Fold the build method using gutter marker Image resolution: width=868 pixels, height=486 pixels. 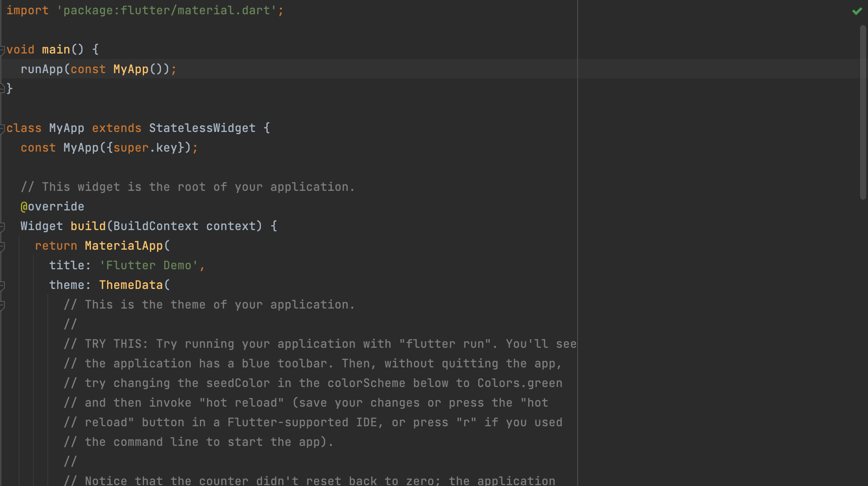point(2,227)
